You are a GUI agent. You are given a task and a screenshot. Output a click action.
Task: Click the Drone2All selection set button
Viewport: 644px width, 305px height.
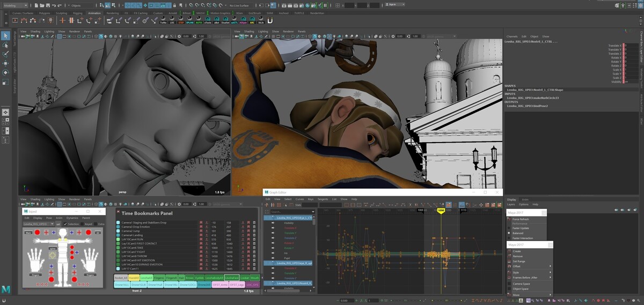204,285
